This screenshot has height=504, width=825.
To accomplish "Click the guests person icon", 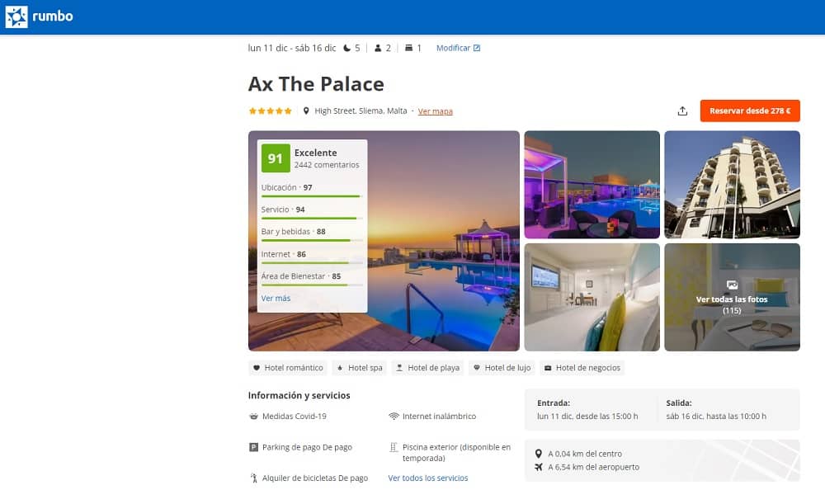I will [378, 48].
